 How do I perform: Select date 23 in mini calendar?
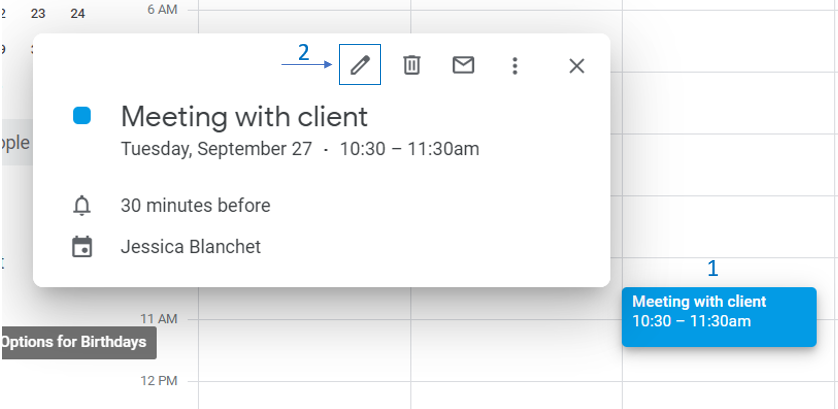pos(38,14)
